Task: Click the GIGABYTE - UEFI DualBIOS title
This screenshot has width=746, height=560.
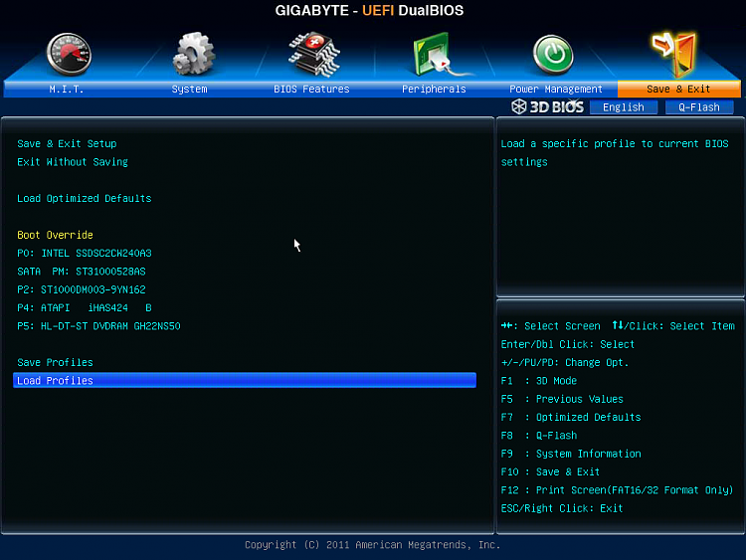Action: pyautogui.click(x=369, y=11)
